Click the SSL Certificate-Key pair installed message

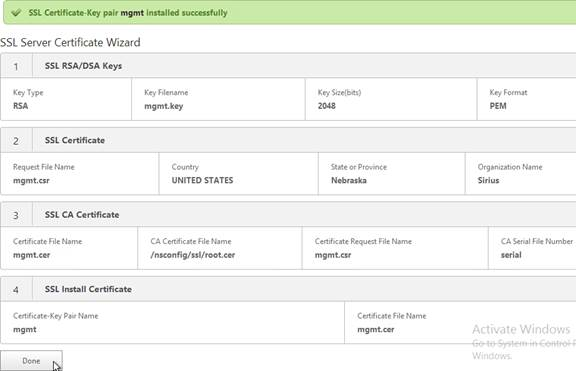click(x=128, y=13)
